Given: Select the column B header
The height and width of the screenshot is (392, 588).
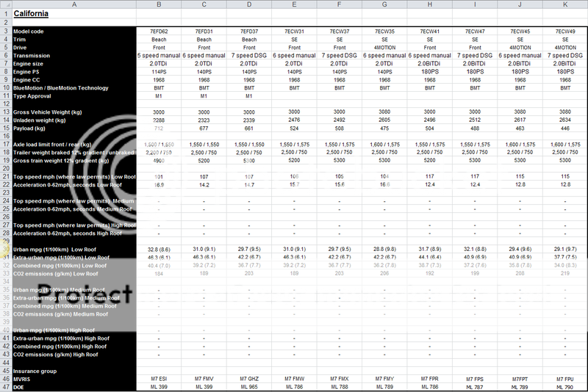Looking at the screenshot, I should point(159,4).
